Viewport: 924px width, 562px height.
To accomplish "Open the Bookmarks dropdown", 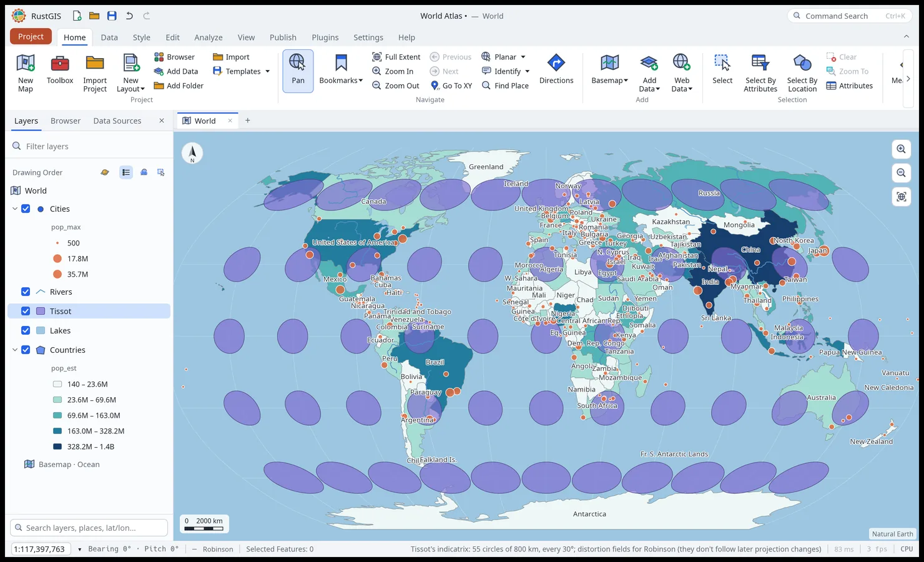I will (341, 70).
